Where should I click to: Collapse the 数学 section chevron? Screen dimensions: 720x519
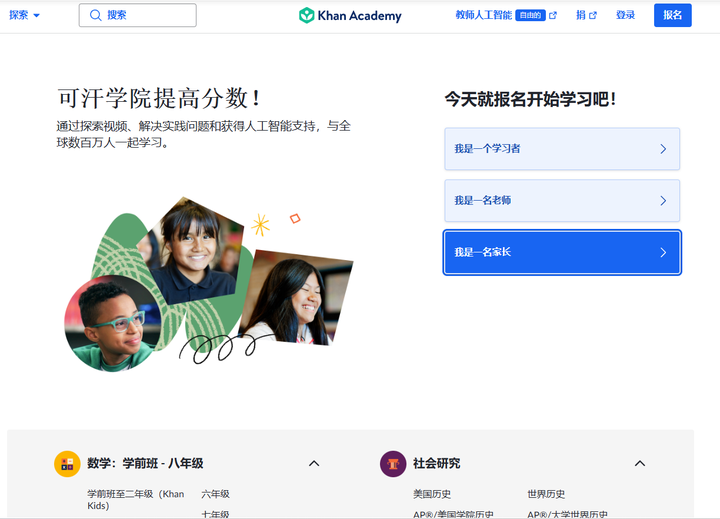click(x=314, y=463)
